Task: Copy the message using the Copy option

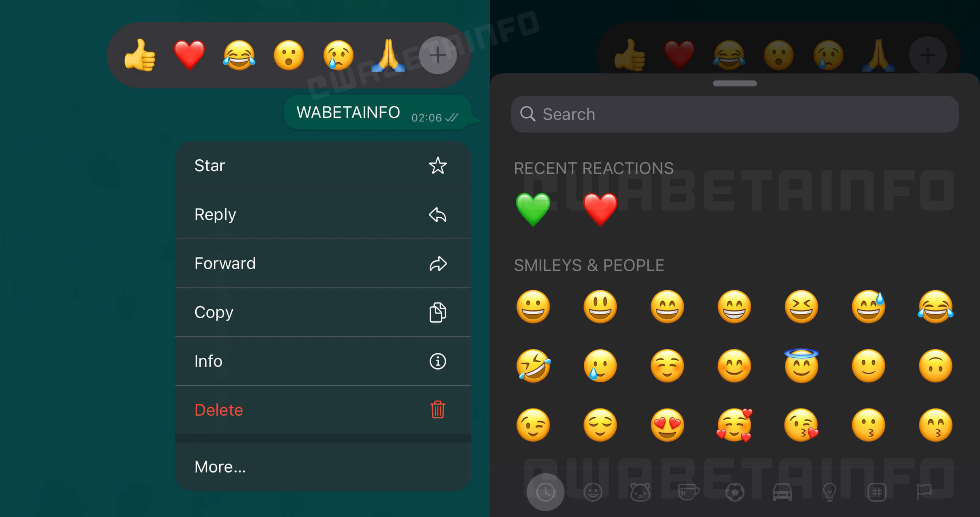Action: (x=323, y=312)
